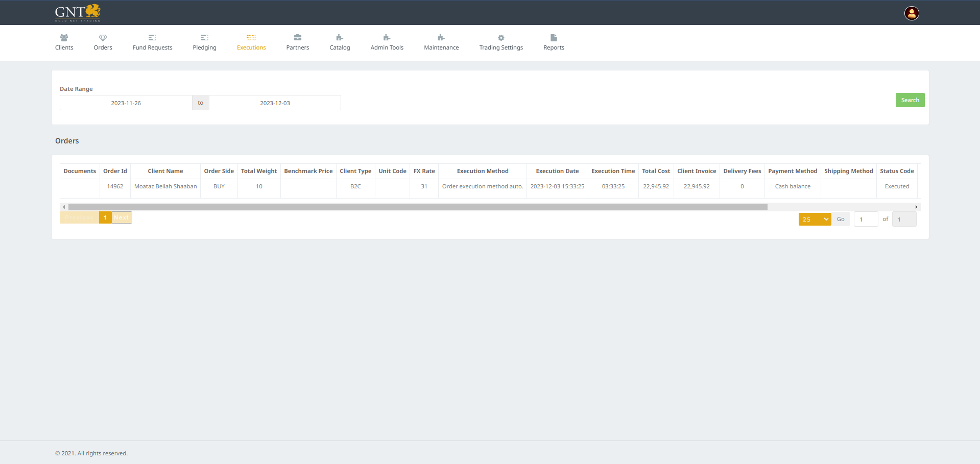This screenshot has height=464, width=980.
Task: Click the end date field 2023-12-03
Action: [x=275, y=103]
